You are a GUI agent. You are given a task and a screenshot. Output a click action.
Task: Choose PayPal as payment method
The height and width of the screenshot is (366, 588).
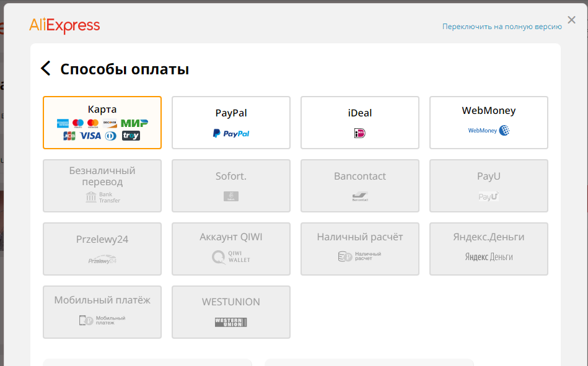(x=231, y=123)
